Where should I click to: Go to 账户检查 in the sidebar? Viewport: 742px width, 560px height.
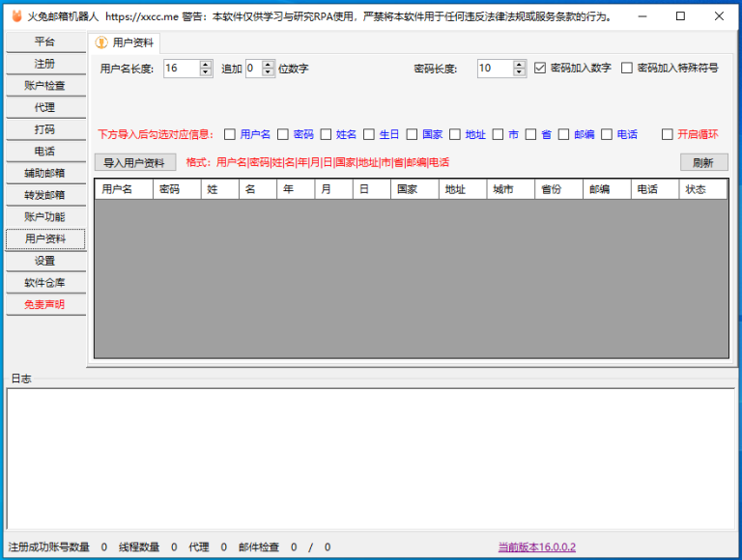45,86
